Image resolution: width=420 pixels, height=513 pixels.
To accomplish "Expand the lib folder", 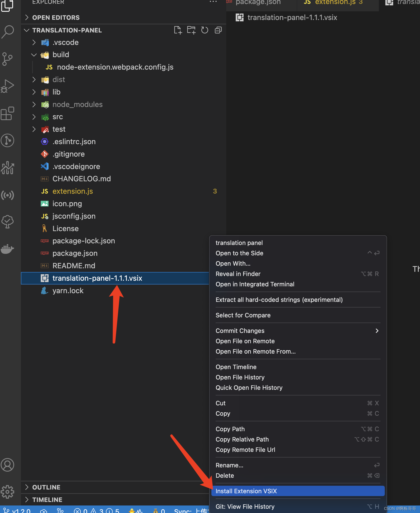I will click(x=123, y=92).
